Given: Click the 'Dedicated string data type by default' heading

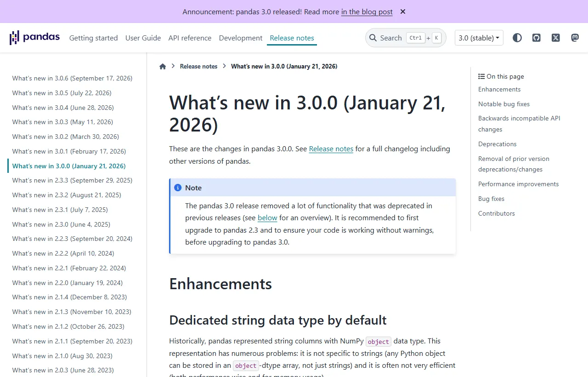Looking at the screenshot, I should (x=278, y=320).
